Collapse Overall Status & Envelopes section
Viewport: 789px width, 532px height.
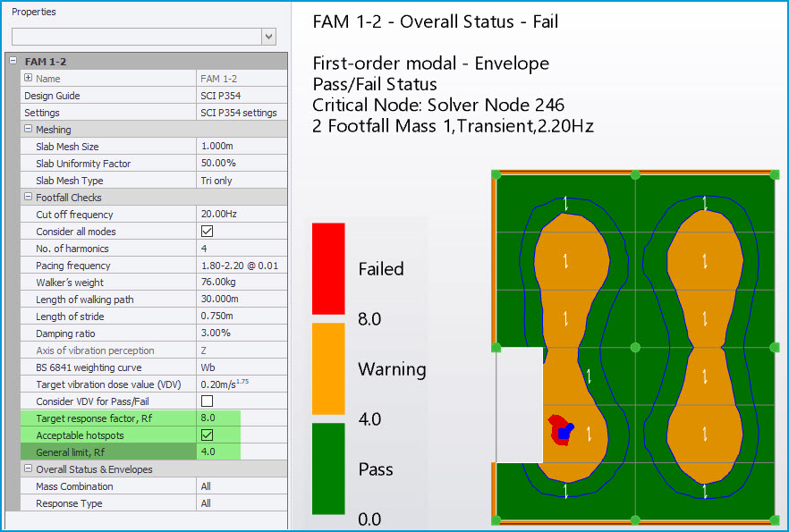click(29, 469)
